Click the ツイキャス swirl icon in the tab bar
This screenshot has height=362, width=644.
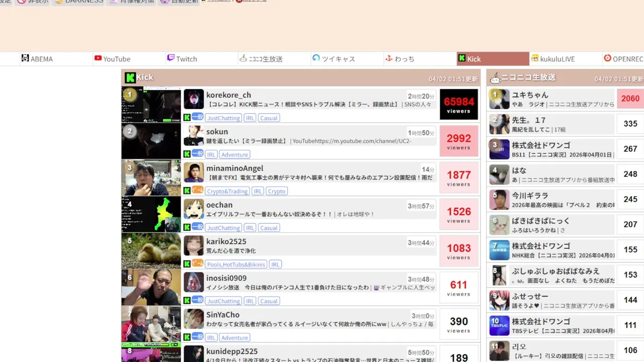[316, 58]
